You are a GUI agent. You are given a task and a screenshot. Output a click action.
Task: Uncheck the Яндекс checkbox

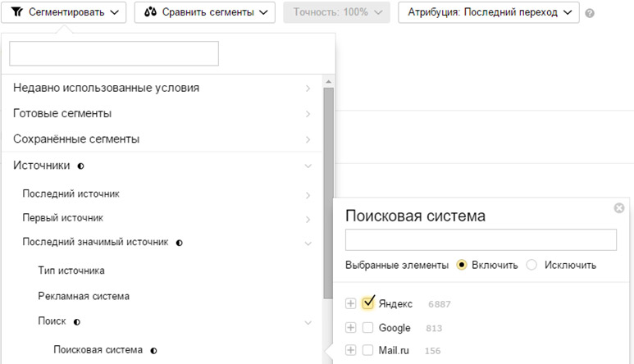click(368, 303)
